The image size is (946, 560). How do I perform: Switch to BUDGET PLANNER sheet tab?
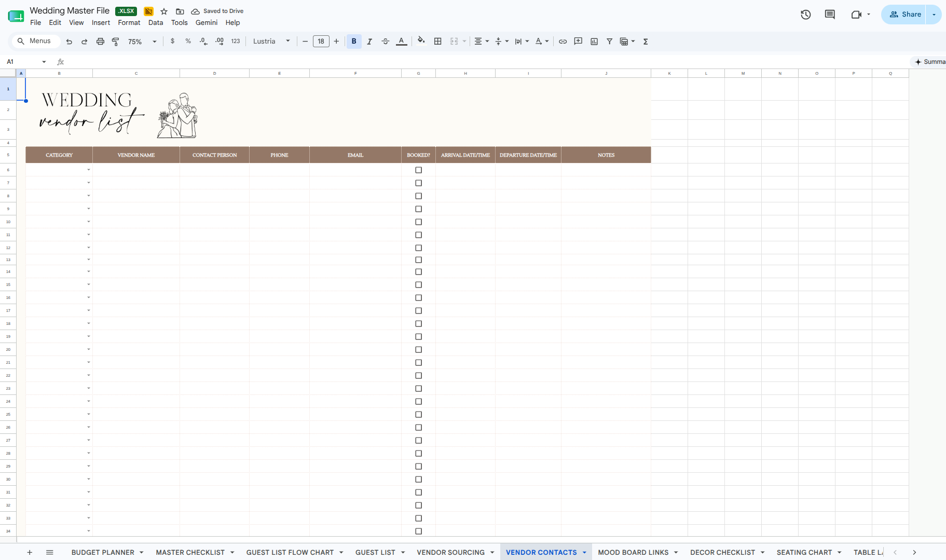click(103, 552)
